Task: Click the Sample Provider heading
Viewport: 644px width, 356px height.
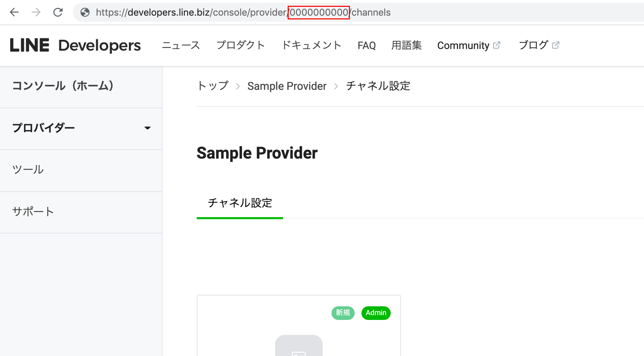Action: tap(257, 153)
